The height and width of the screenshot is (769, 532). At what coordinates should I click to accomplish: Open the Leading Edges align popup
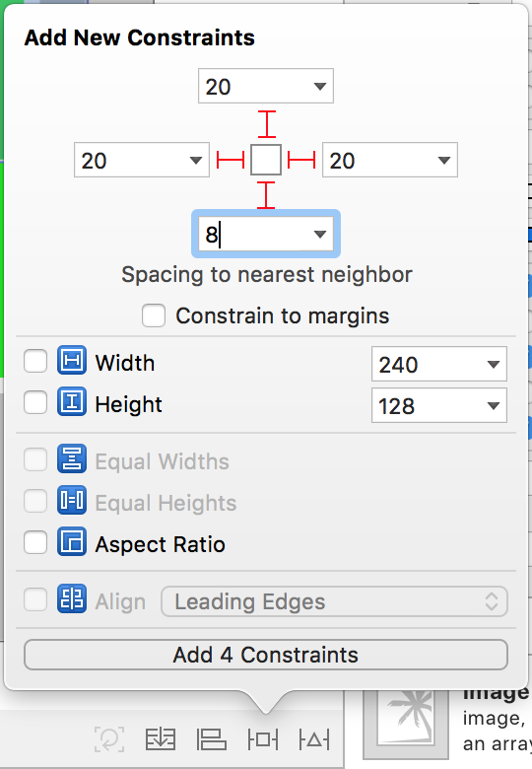coord(334,601)
